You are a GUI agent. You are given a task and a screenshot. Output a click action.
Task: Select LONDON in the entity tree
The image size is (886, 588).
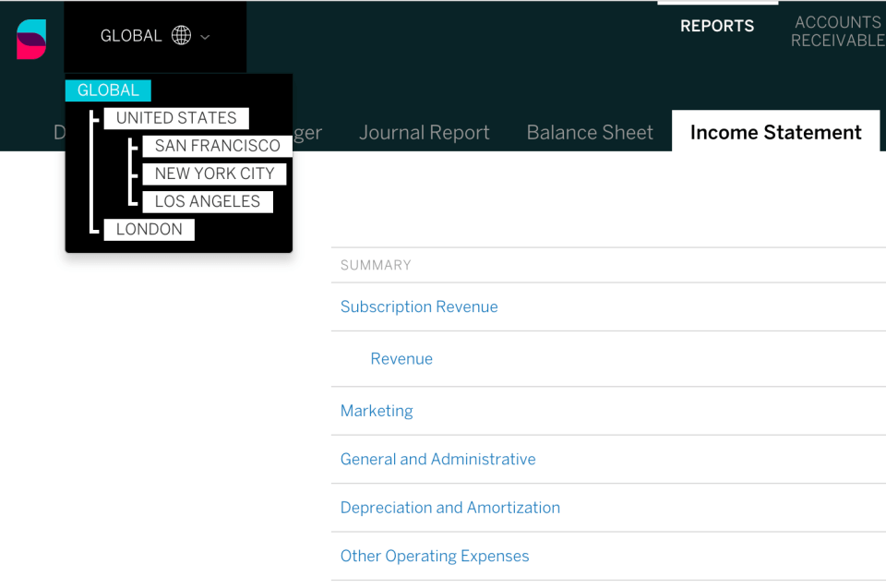[x=150, y=229]
